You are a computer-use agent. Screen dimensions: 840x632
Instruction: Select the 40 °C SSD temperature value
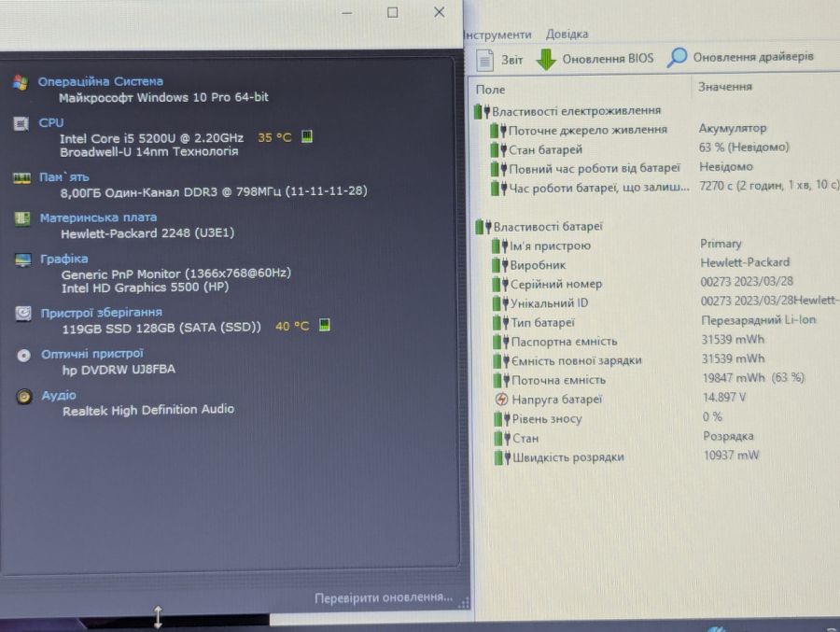click(x=292, y=326)
